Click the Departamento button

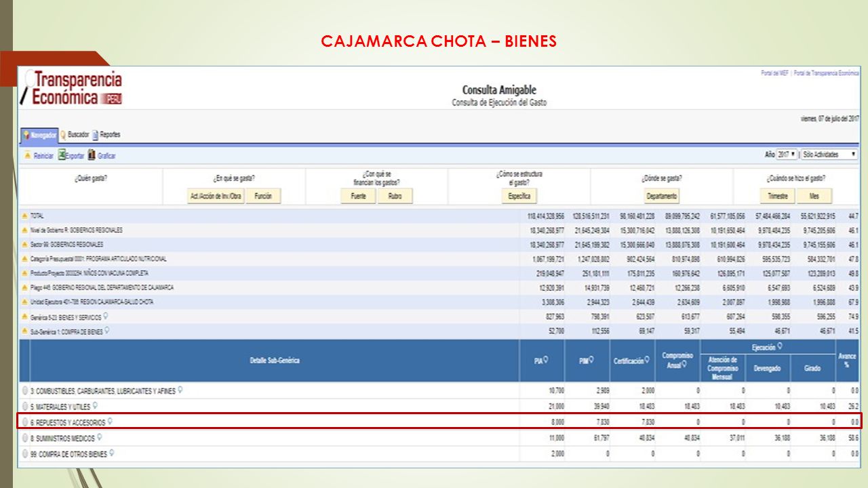661,196
